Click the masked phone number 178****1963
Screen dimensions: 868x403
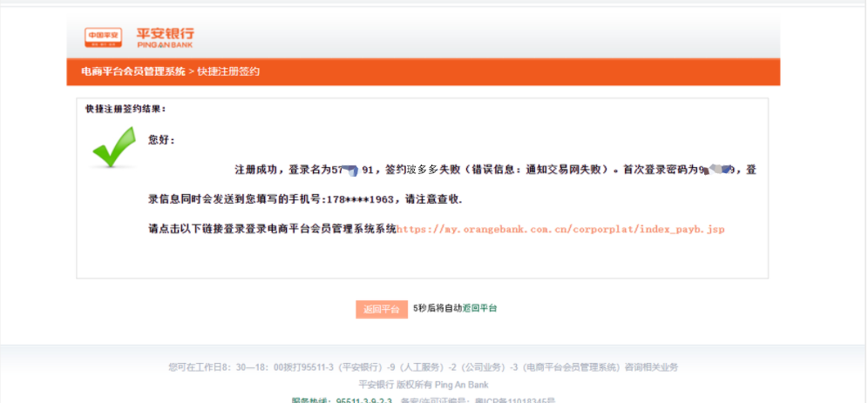click(362, 199)
